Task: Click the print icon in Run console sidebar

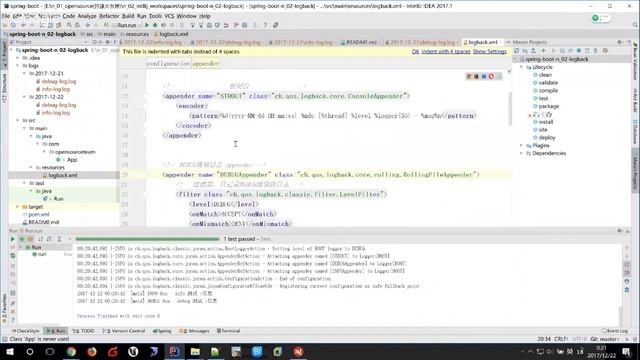Action: 627,282
